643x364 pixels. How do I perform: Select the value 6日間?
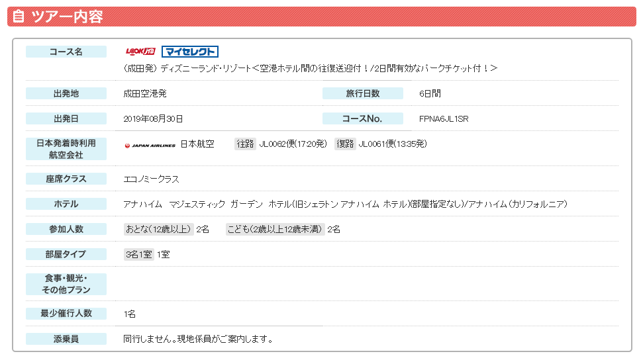click(x=430, y=93)
